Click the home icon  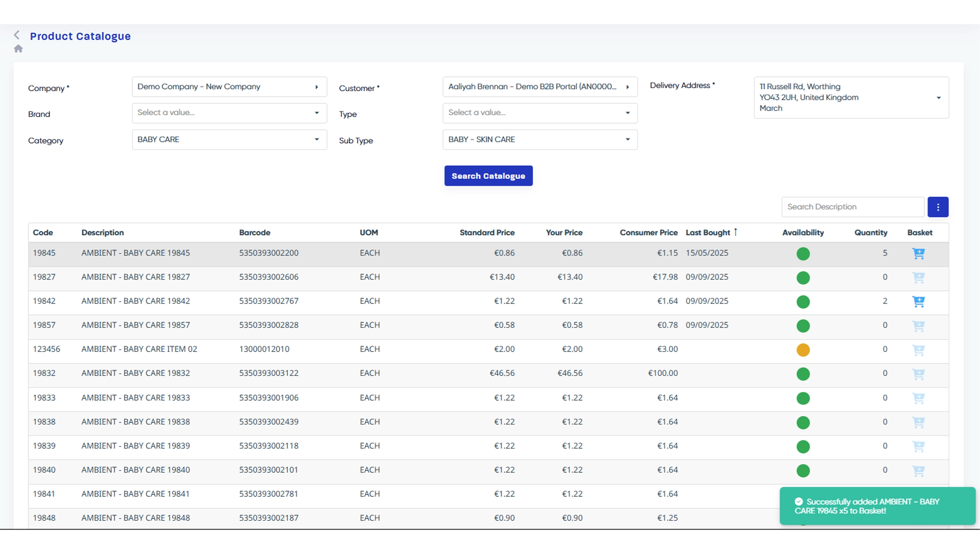(18, 49)
